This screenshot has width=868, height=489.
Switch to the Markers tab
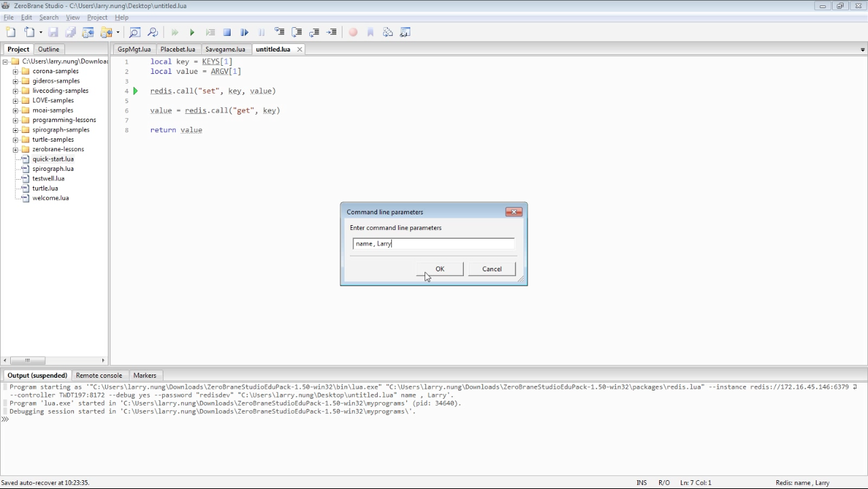click(144, 375)
